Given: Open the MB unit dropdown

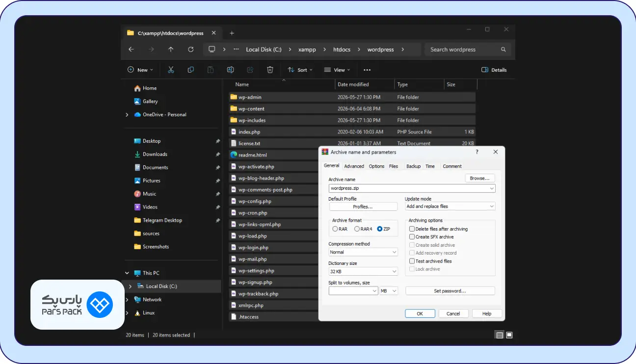Looking at the screenshot, I should tap(389, 291).
